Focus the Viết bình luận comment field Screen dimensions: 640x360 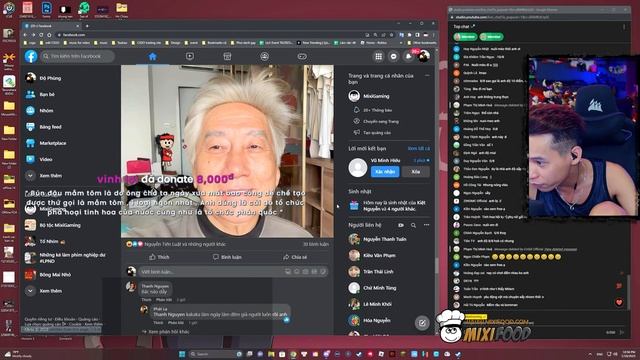(x=233, y=271)
